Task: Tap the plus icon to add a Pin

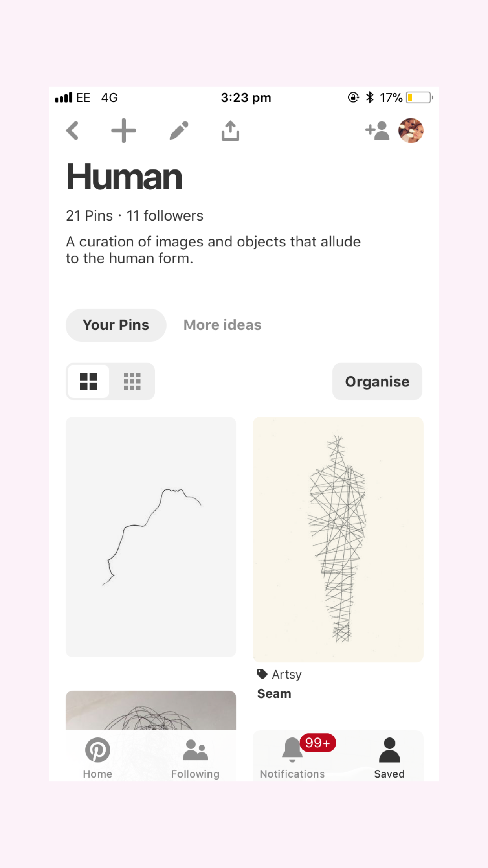Action: point(124,131)
